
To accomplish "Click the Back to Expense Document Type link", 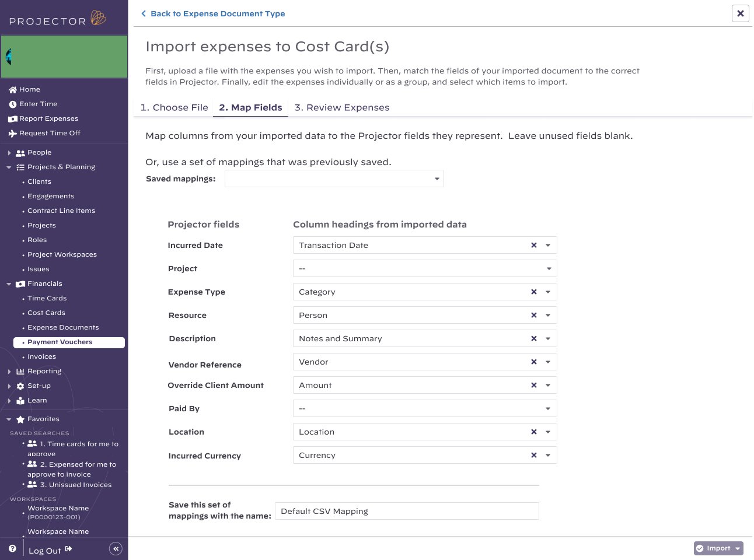I will (x=213, y=13).
